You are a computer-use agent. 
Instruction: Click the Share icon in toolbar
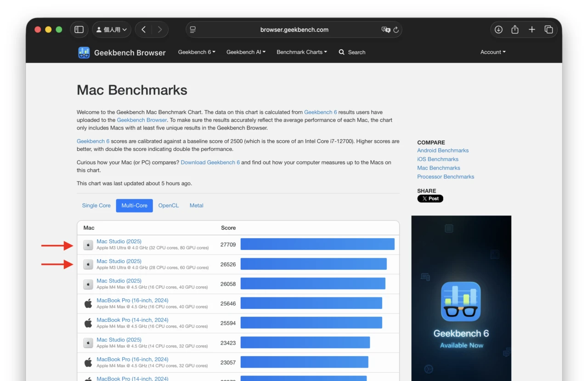click(515, 29)
